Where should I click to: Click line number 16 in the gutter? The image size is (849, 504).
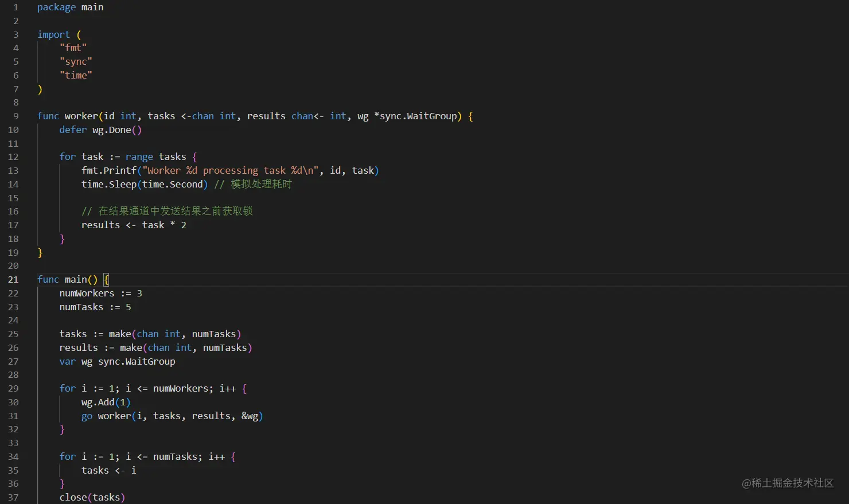[13, 212]
